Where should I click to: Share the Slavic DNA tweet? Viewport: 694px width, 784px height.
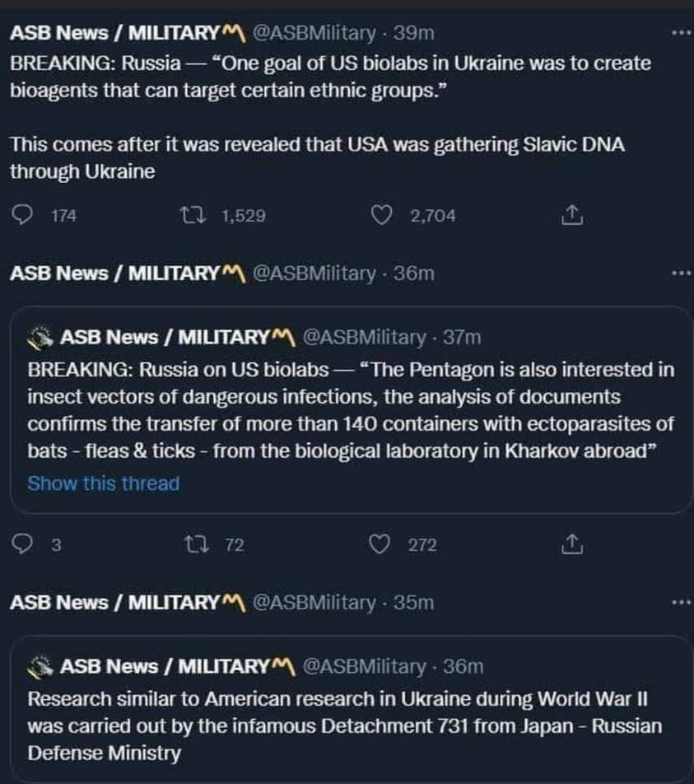pyautogui.click(x=572, y=216)
